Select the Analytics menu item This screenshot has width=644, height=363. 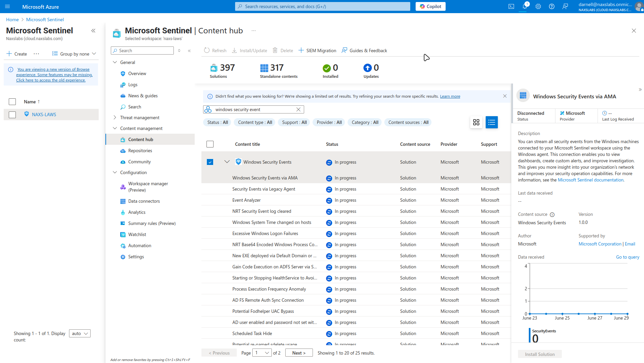point(137,212)
